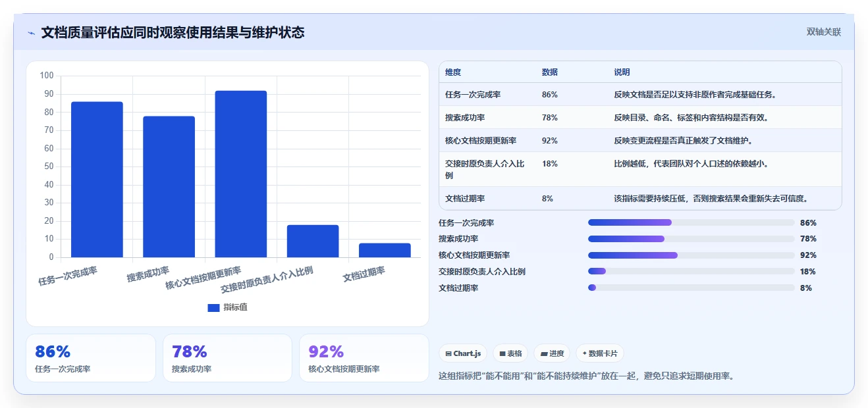Select the 任务一次完成率 bar in chart
The height and width of the screenshot is (408, 868).
point(97,180)
